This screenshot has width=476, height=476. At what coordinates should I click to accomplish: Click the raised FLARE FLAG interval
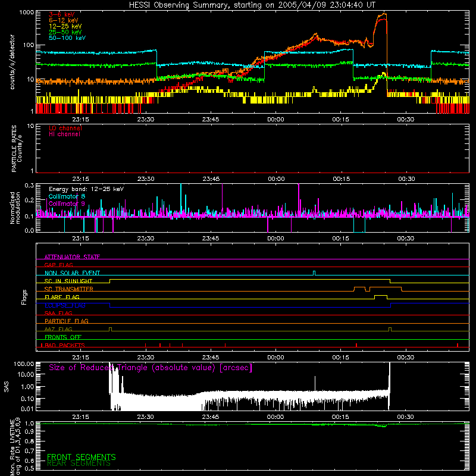coord(381,296)
